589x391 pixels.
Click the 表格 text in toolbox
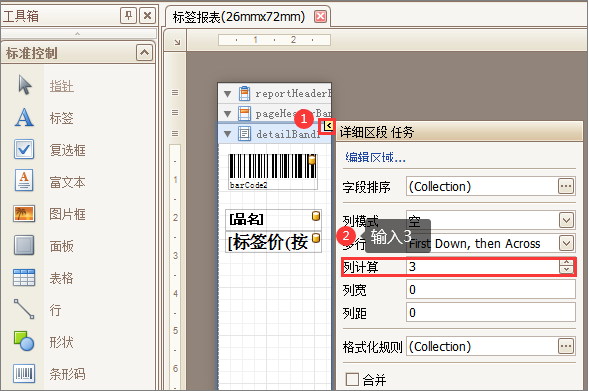coord(62,278)
